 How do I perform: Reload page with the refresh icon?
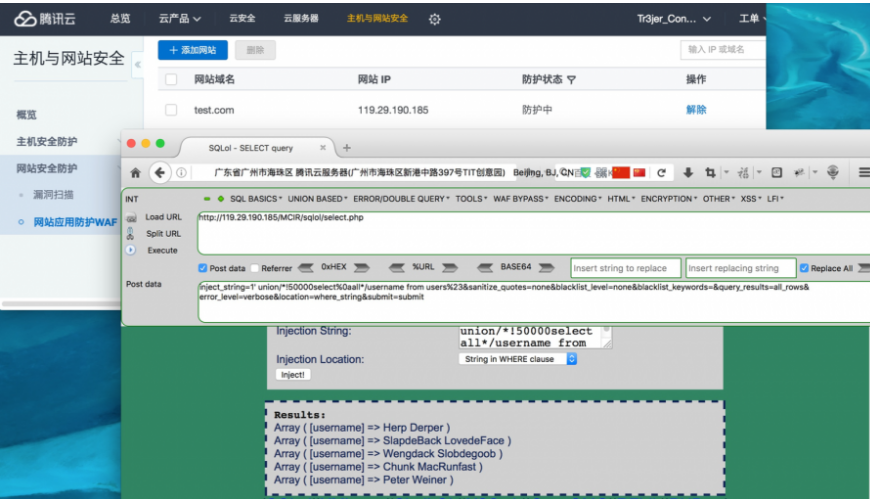pos(661,173)
